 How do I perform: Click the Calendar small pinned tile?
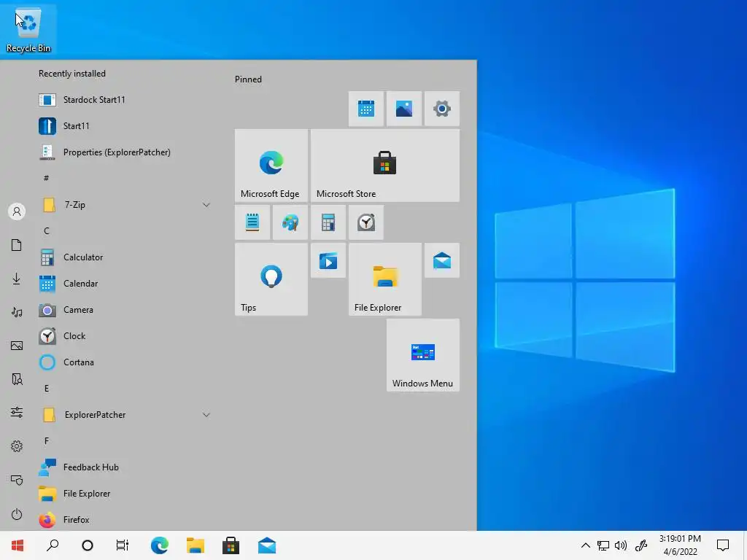point(366,109)
